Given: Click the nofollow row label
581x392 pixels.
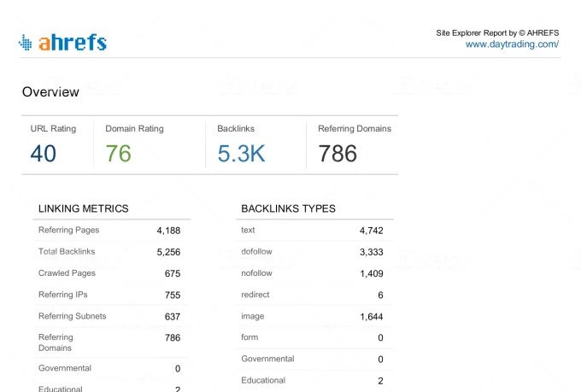Looking at the screenshot, I should [x=257, y=273].
